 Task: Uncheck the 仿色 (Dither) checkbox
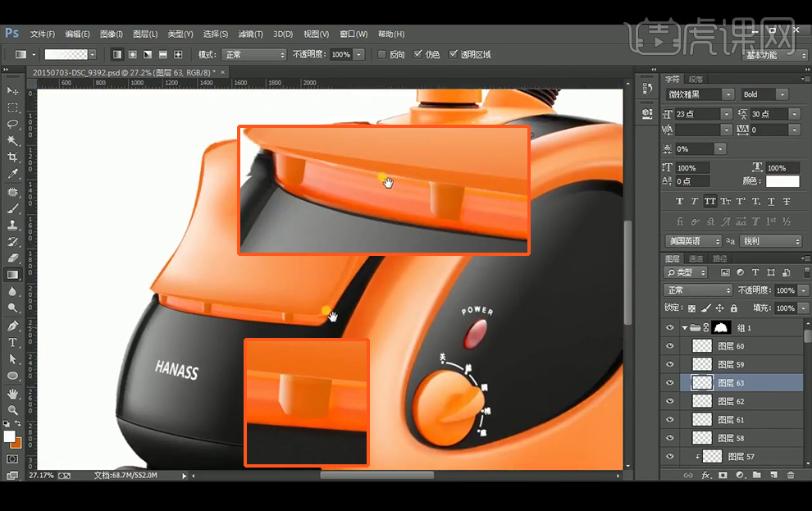tap(418, 55)
